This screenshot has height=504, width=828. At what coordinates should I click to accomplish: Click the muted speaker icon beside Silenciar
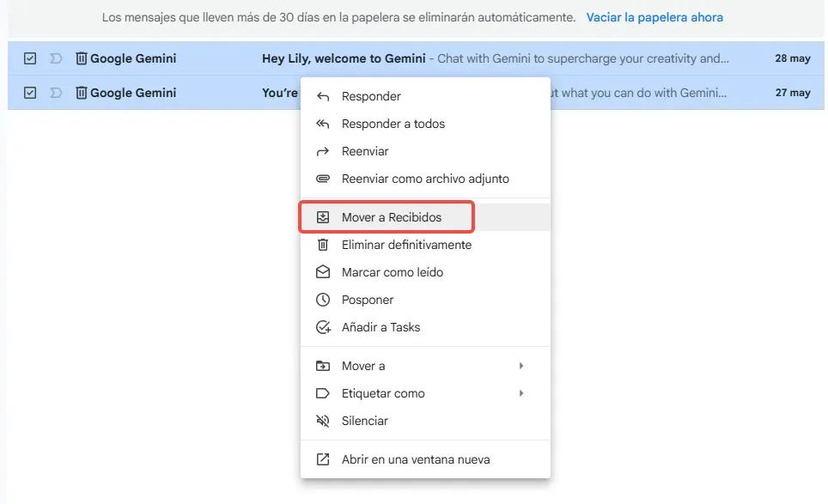[x=323, y=421]
